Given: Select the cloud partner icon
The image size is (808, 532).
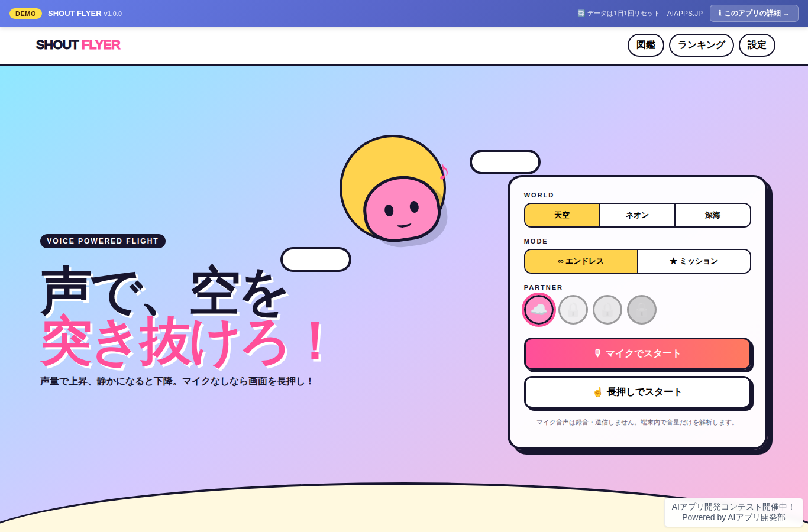Looking at the screenshot, I should [x=538, y=310].
